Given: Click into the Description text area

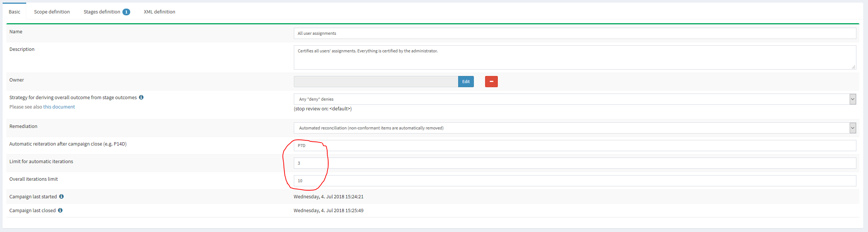Looking at the screenshot, I should tap(575, 58).
